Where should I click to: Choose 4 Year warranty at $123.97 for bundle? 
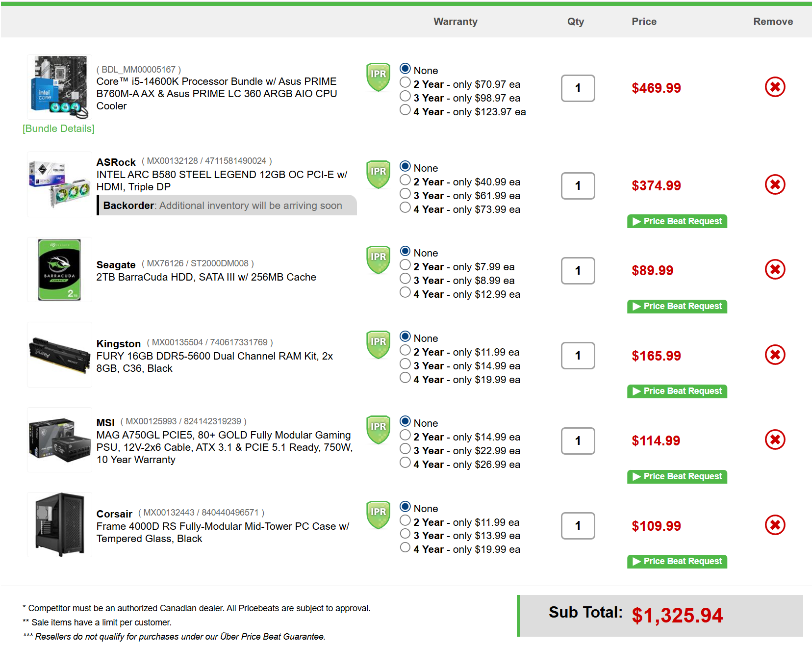[x=405, y=110]
